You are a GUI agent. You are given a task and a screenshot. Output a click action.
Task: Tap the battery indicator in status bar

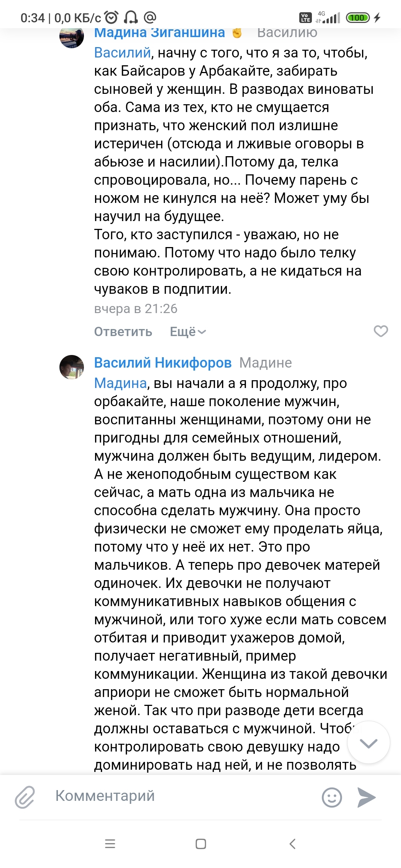pos(358,17)
